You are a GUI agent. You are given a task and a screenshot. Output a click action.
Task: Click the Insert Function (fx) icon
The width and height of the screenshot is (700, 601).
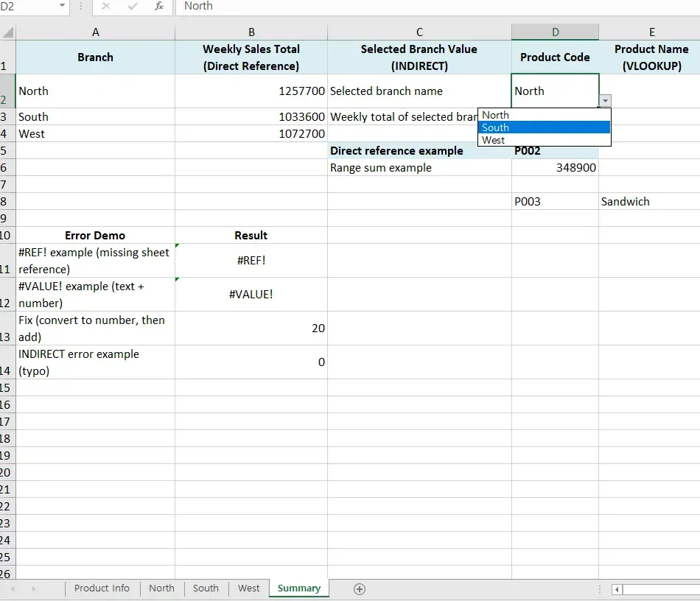point(158,7)
